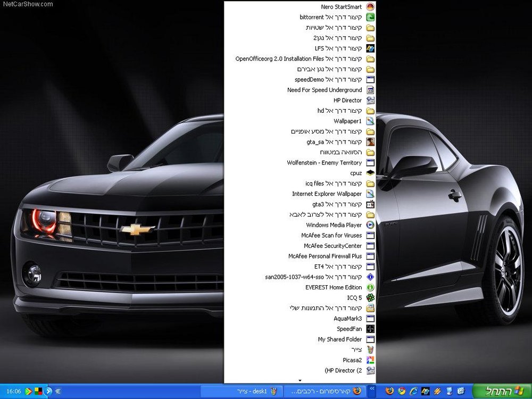Open Internet Explorer from quick launch bar
The width and height of the screenshot is (532, 399).
click(x=413, y=391)
